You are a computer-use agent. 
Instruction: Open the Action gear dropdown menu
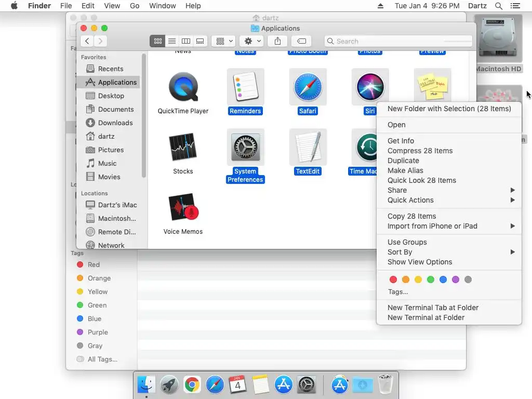(252, 41)
